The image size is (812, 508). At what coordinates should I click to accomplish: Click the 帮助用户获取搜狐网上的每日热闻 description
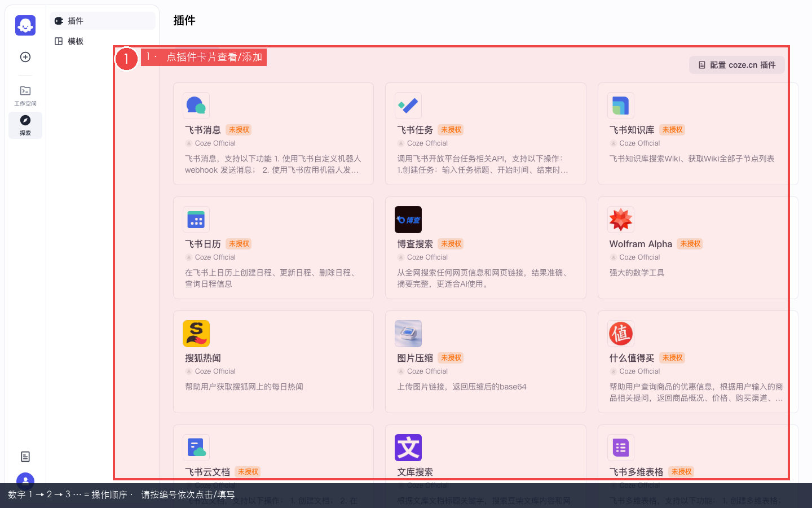[244, 387]
